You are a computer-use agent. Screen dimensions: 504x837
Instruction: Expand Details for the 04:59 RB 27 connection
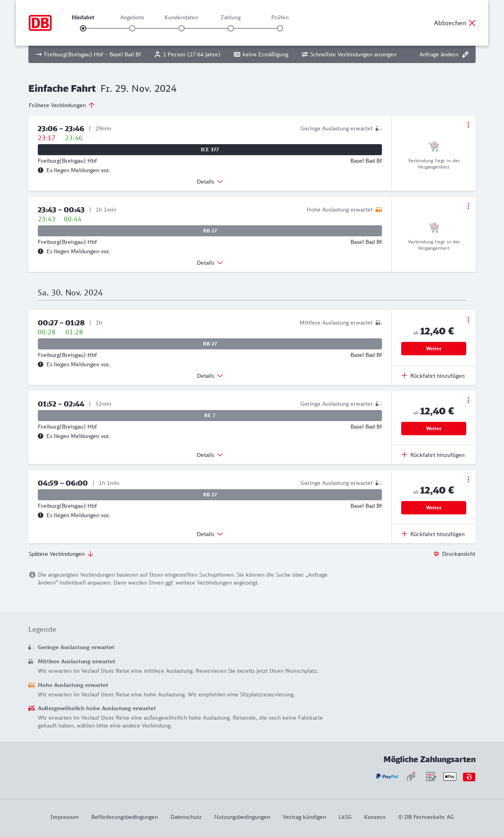pyautogui.click(x=210, y=534)
